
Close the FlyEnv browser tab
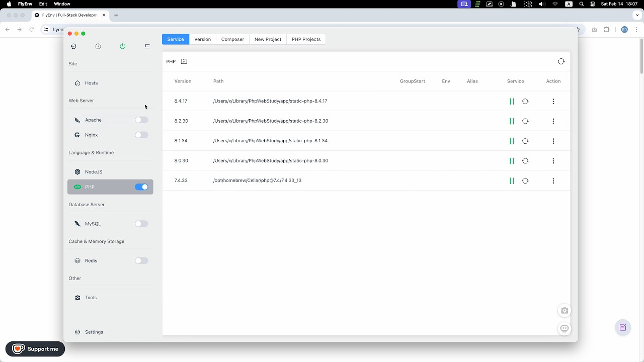point(104,15)
